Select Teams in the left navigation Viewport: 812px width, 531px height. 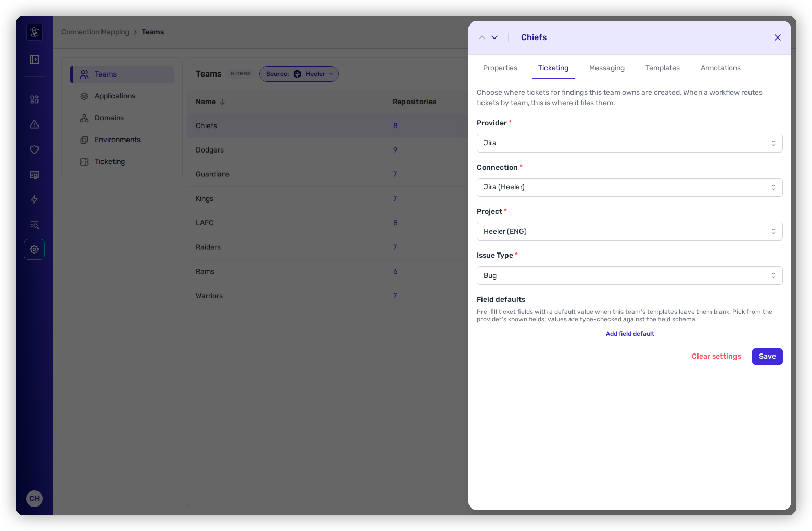point(122,74)
